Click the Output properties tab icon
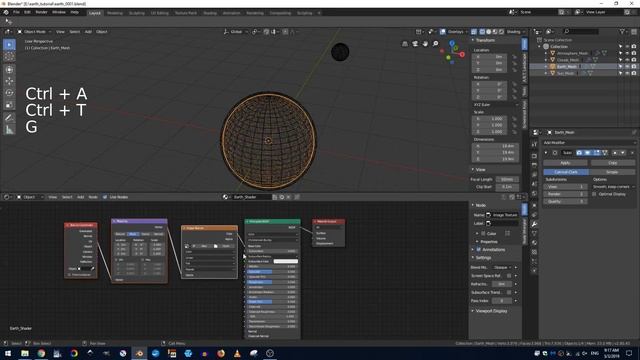The image size is (640, 360). click(x=534, y=165)
